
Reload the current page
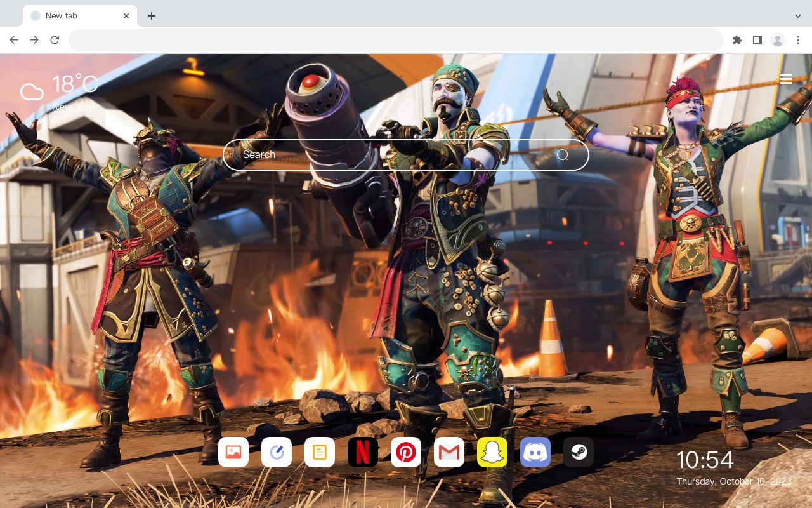[x=55, y=40]
